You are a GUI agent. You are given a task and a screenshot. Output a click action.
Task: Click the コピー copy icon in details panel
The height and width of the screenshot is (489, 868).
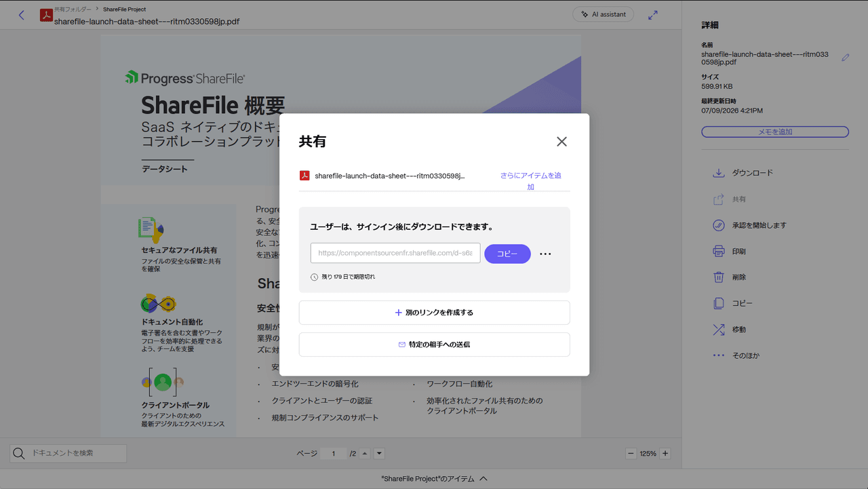(719, 303)
